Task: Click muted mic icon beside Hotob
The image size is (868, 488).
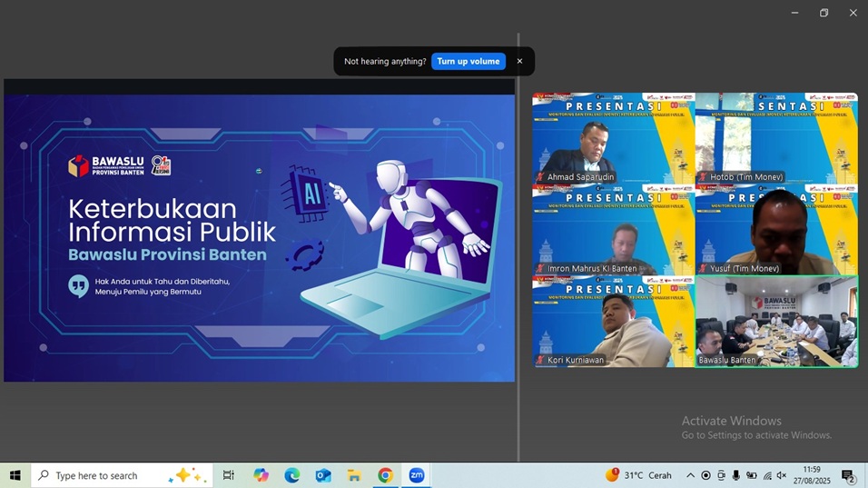Action: click(x=703, y=176)
